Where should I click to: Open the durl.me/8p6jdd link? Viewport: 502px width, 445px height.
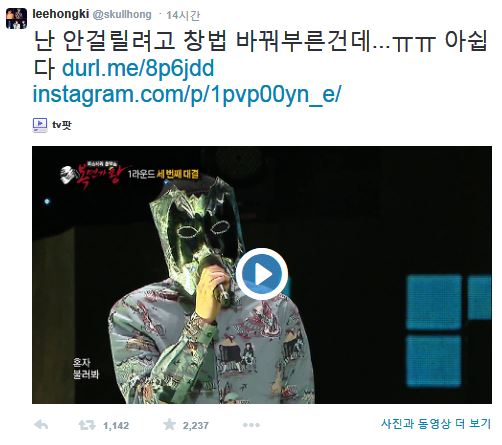point(138,68)
